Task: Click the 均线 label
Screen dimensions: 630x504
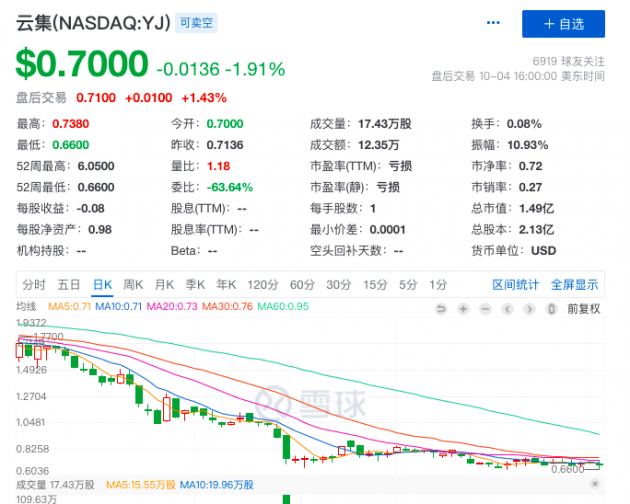Action: [26, 307]
